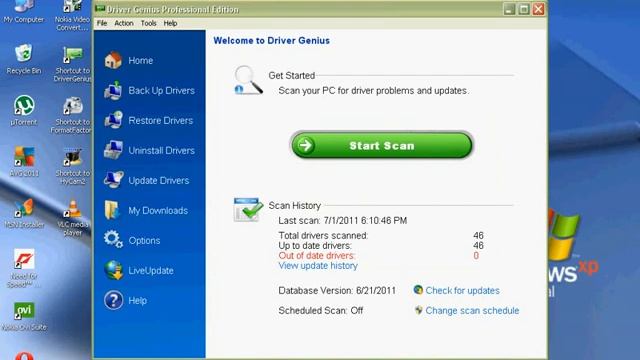
Task: Open the Help question mark icon
Action: (x=113, y=300)
